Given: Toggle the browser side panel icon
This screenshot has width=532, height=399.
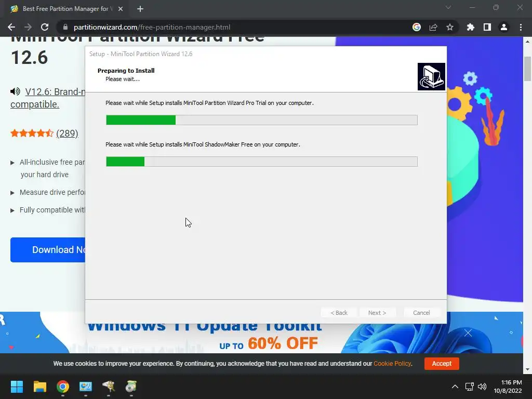Looking at the screenshot, I should click(487, 27).
